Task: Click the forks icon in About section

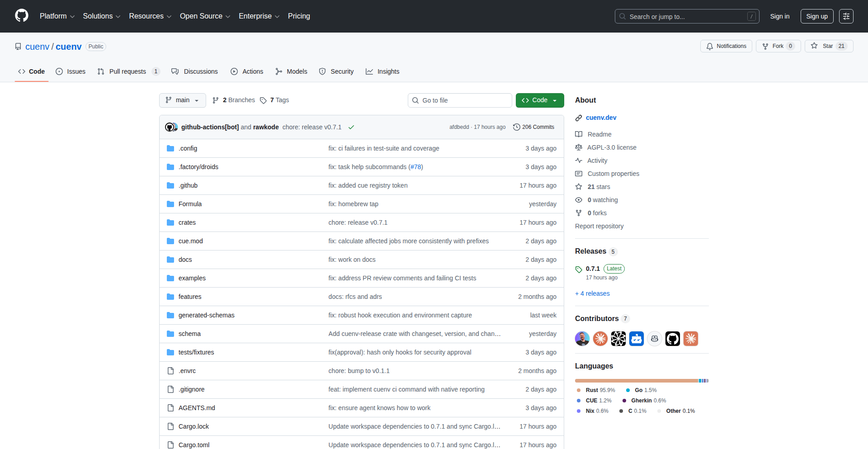Action: (x=579, y=213)
